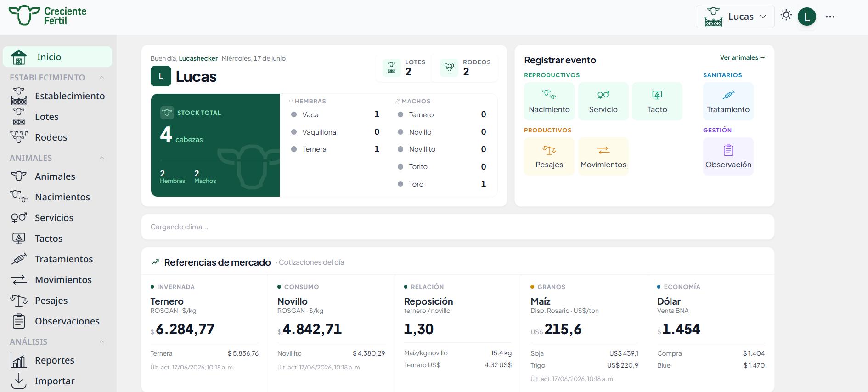Open Rodeos in the sidebar
This screenshot has width=868, height=392.
[57, 137]
